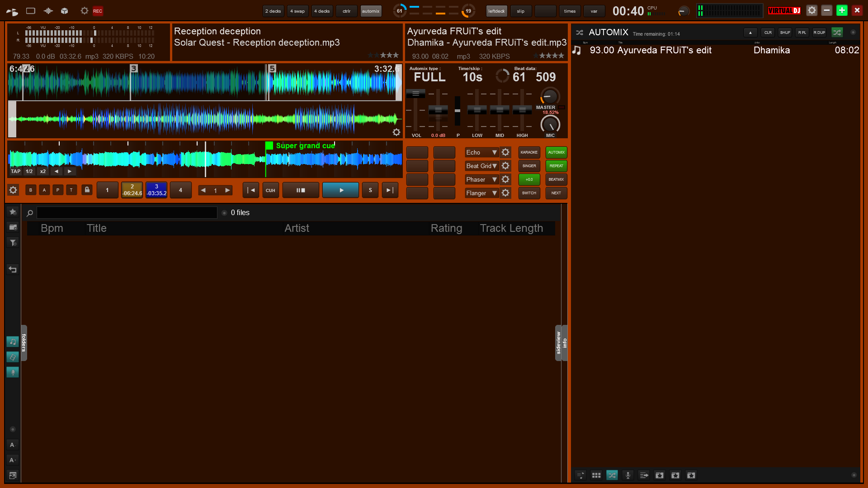This screenshot has width=868, height=488.
Task: Click the lock icon button on deck
Action: pyautogui.click(x=87, y=190)
